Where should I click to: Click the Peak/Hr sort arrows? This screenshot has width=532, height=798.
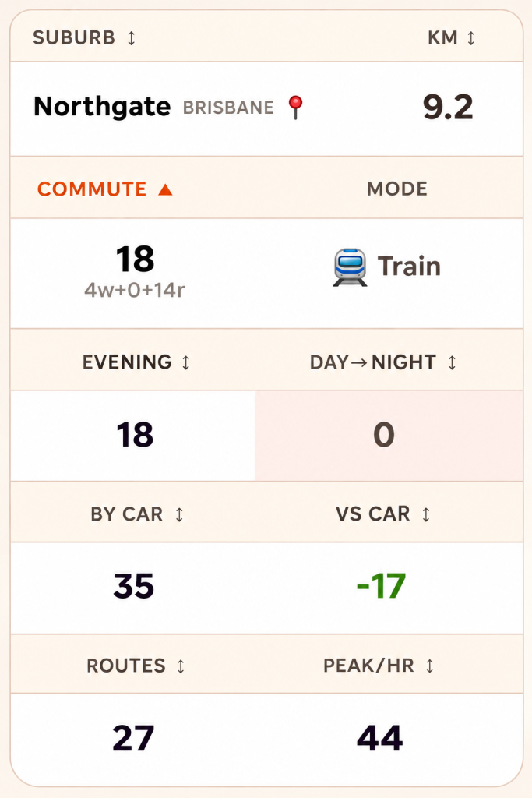(x=430, y=666)
